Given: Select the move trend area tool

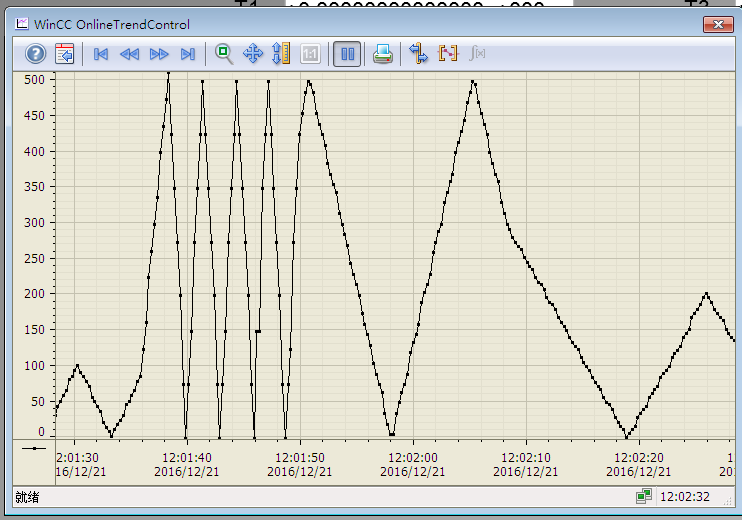Looking at the screenshot, I should click(x=253, y=54).
